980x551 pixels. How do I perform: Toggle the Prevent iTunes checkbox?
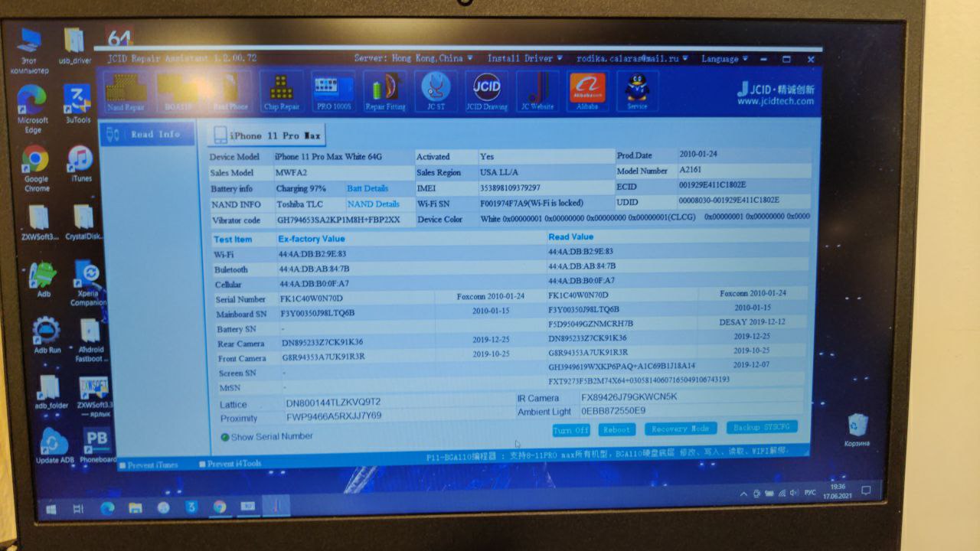tap(123, 465)
